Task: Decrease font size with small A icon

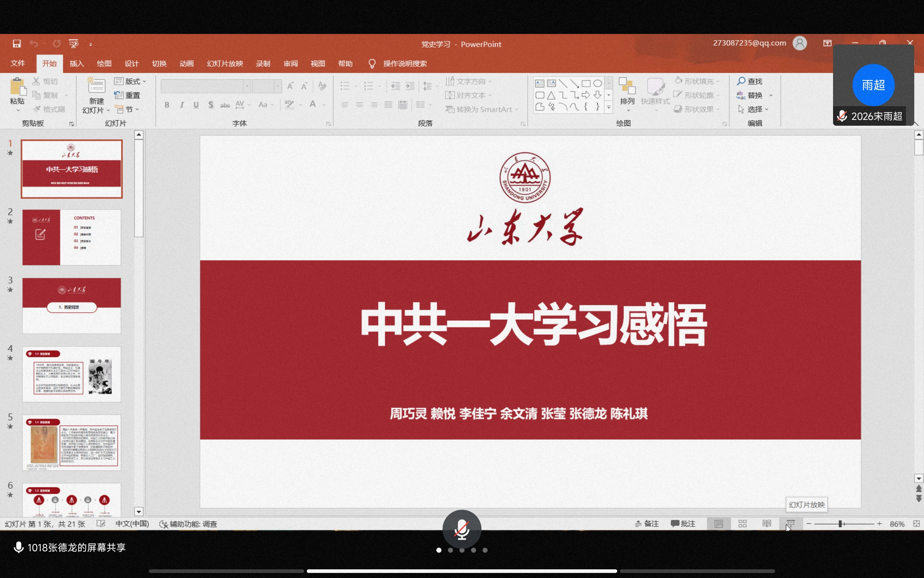Action: pos(304,86)
